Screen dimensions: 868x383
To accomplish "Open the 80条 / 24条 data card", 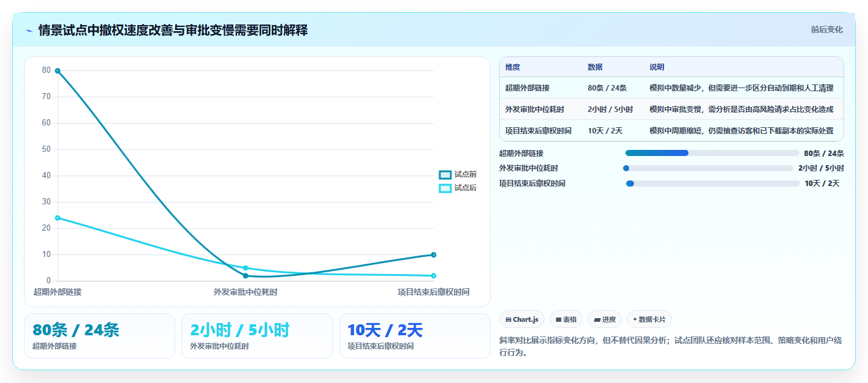I will pyautogui.click(x=100, y=336).
